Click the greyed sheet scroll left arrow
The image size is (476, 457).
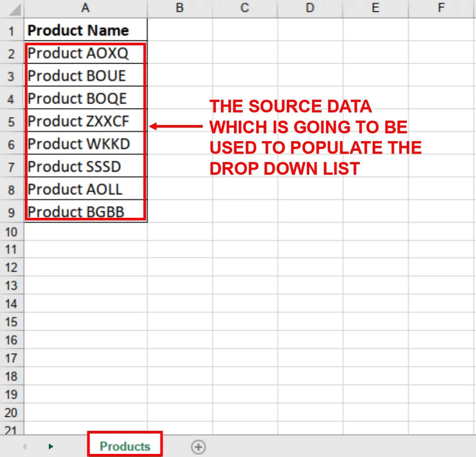[x=25, y=447]
